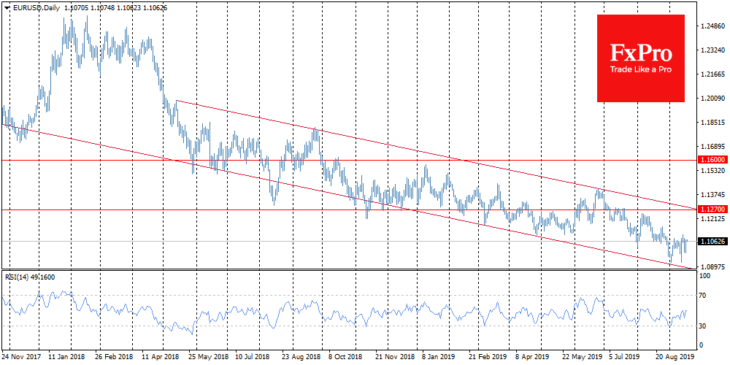Image resolution: width=730 pixels, height=365 pixels.
Task: Click the 1.20090 price scale label
Action: click(711, 98)
